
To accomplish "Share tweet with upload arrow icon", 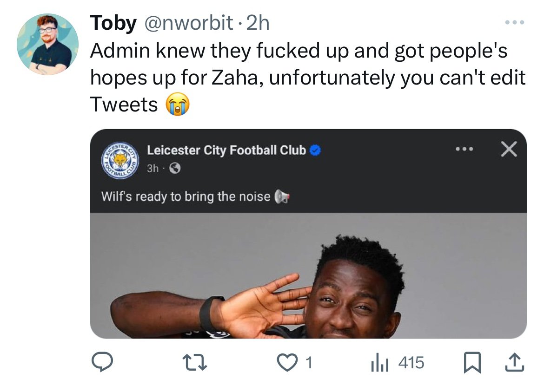I will pyautogui.click(x=515, y=362).
